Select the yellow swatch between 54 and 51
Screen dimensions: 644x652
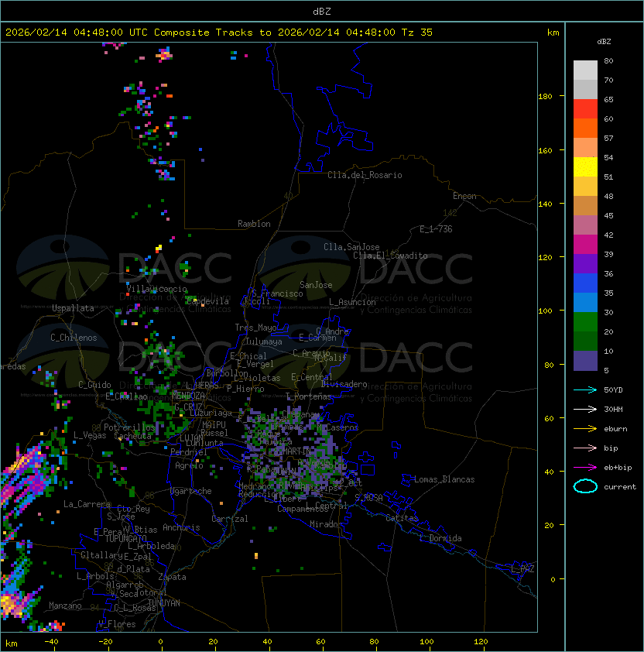point(585,166)
